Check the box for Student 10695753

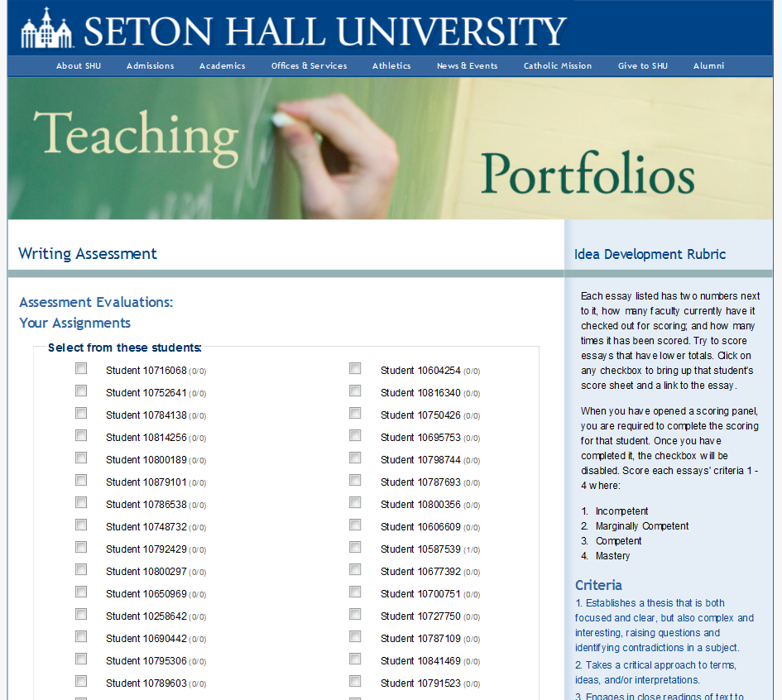[x=355, y=436]
